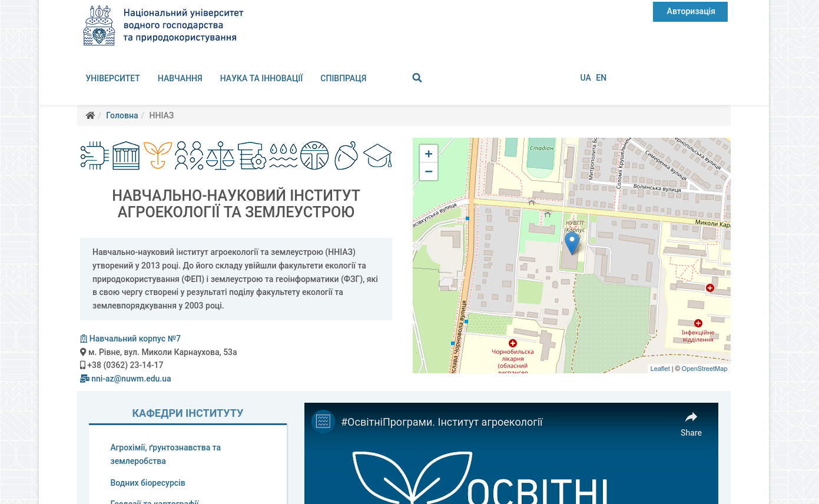The width and height of the screenshot is (819, 504).
Task: Select UA as the site language
Action: [585, 77]
